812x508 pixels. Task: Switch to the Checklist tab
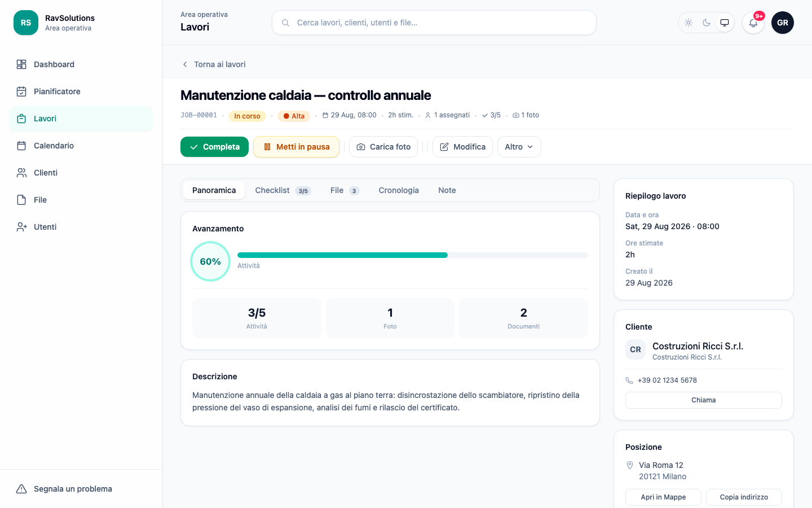[283, 190]
